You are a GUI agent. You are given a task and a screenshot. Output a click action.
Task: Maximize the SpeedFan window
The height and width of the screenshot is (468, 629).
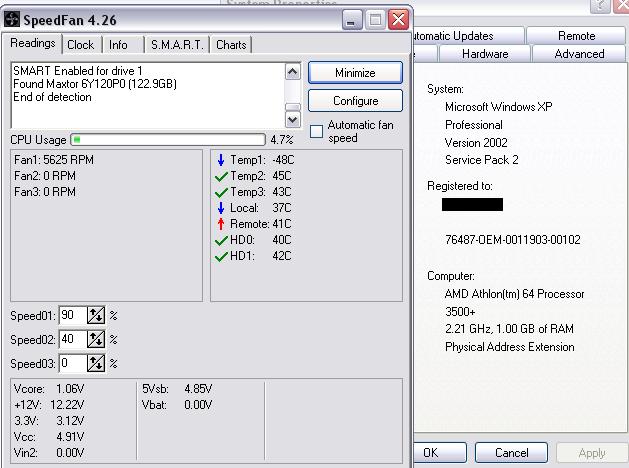point(375,19)
